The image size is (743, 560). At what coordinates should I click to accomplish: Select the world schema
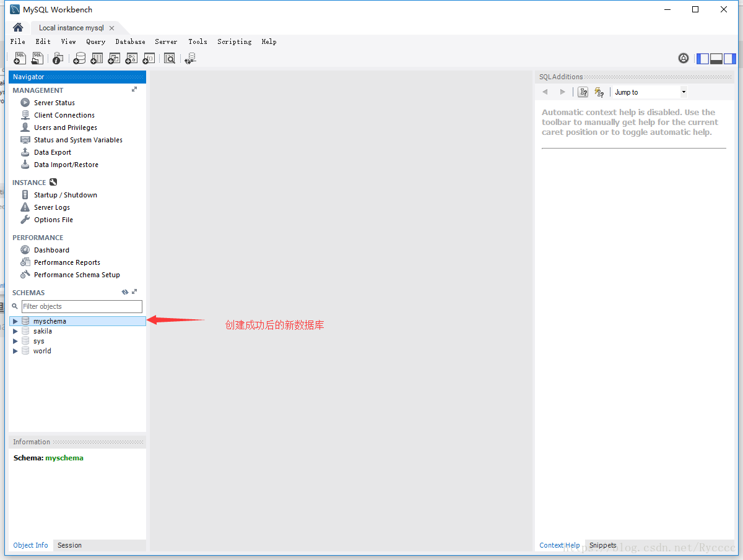(x=42, y=351)
